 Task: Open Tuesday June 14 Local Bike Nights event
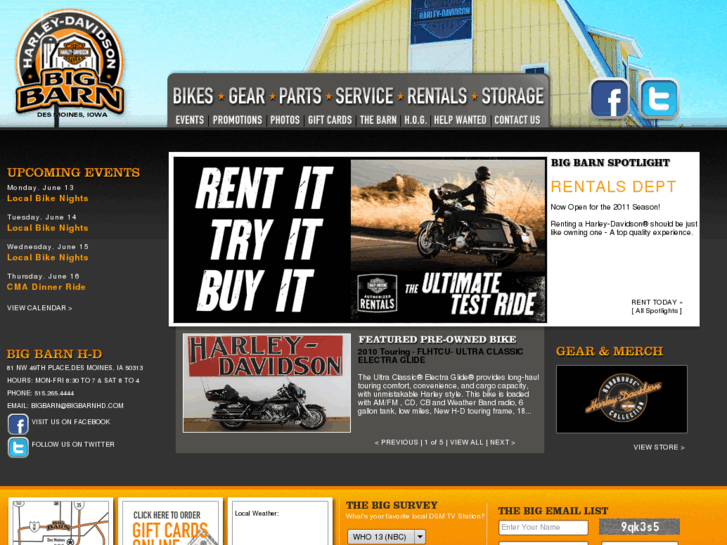[x=47, y=228]
